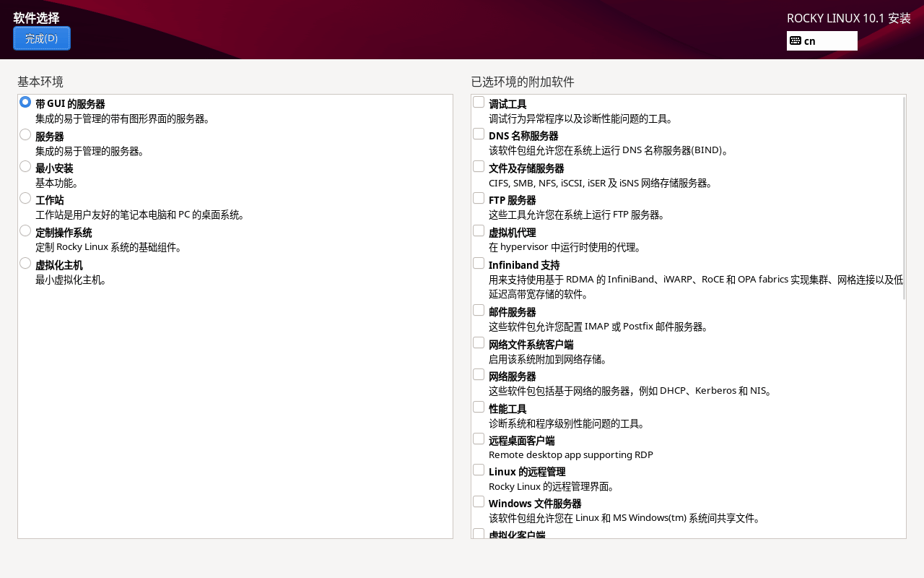Tick the DNS 名称服务器 checkbox
The image size is (924, 578).
[479, 134]
